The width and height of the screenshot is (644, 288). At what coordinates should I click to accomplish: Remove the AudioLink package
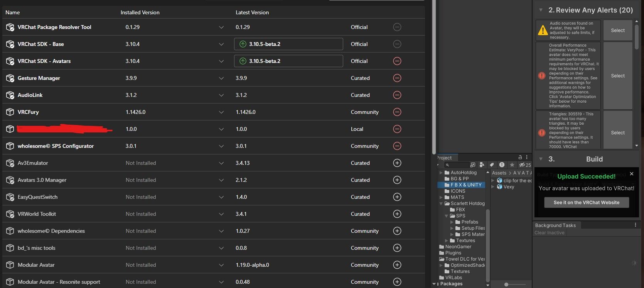(397, 95)
